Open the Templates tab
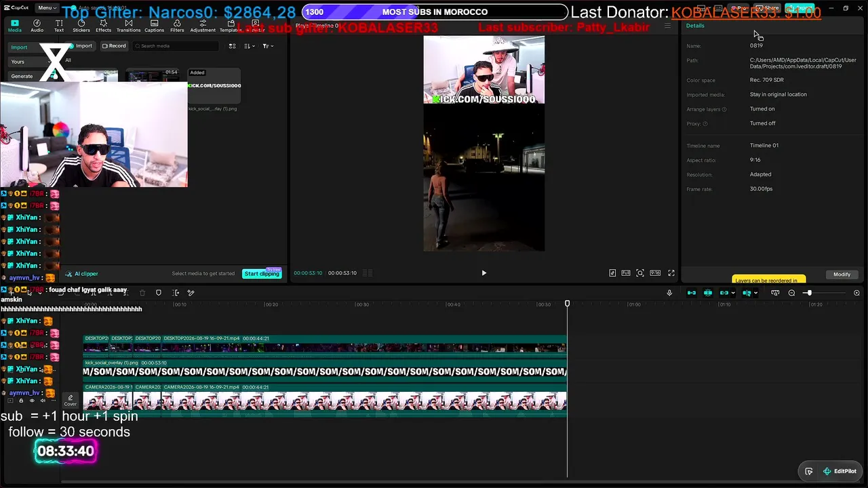868x488 pixels. (231, 26)
